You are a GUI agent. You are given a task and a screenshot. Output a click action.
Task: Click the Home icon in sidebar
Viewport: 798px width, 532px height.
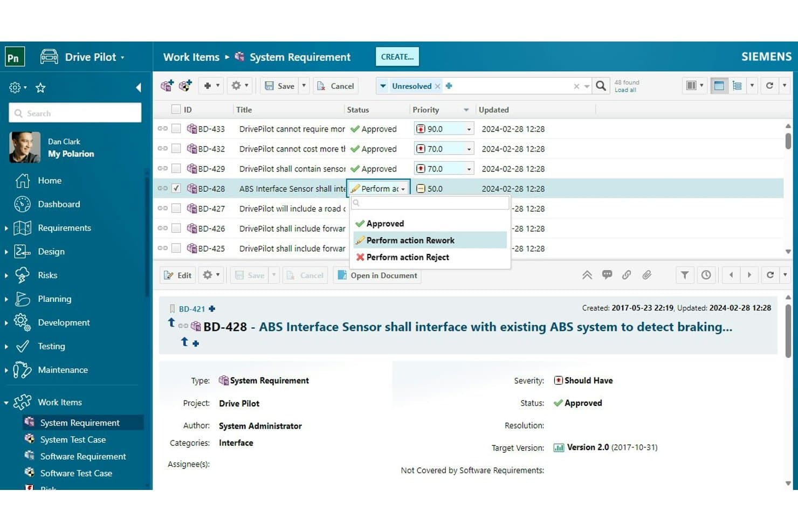pos(22,181)
